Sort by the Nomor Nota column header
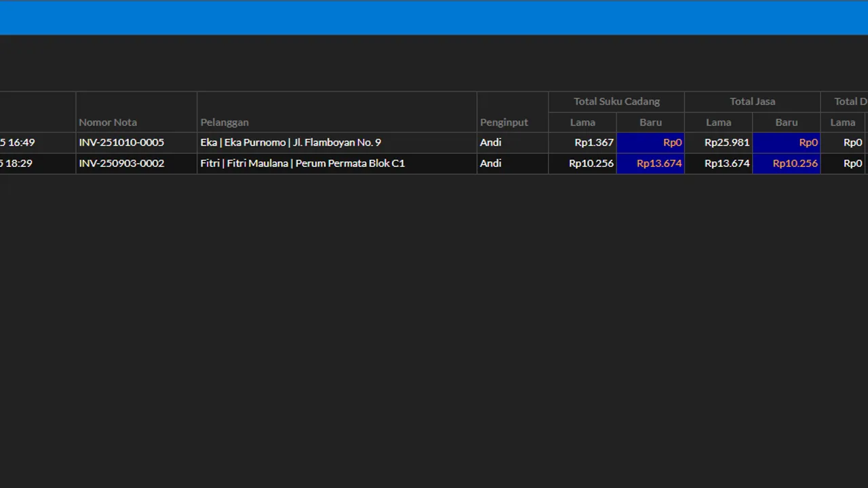Screen dimensions: 868x488 click(136, 112)
